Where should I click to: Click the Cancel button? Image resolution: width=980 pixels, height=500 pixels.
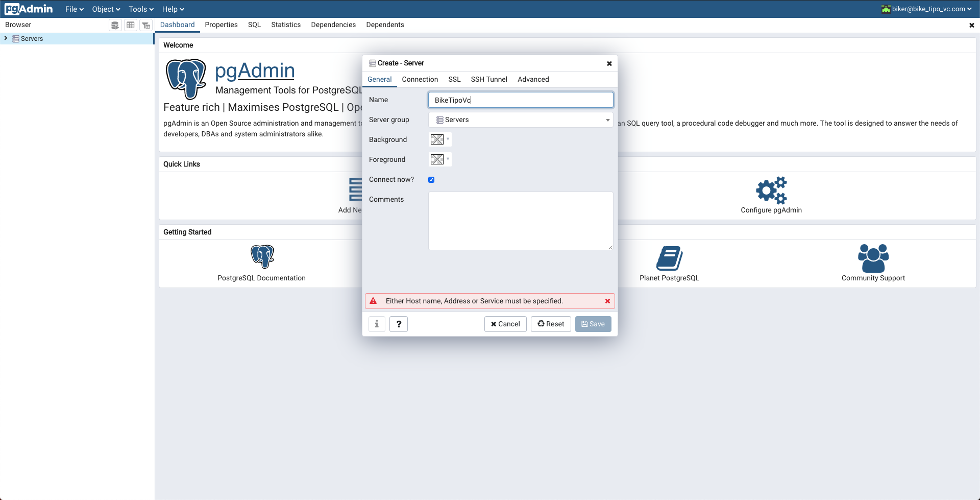(505, 324)
